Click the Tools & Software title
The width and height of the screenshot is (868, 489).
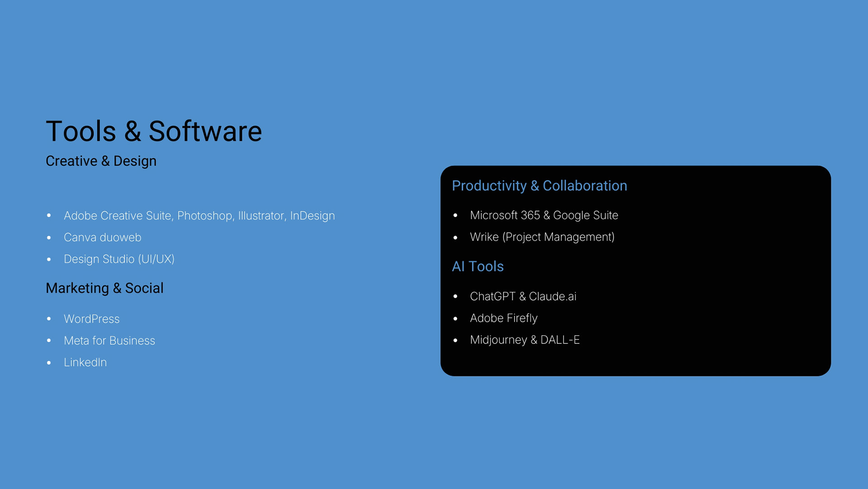(x=154, y=132)
